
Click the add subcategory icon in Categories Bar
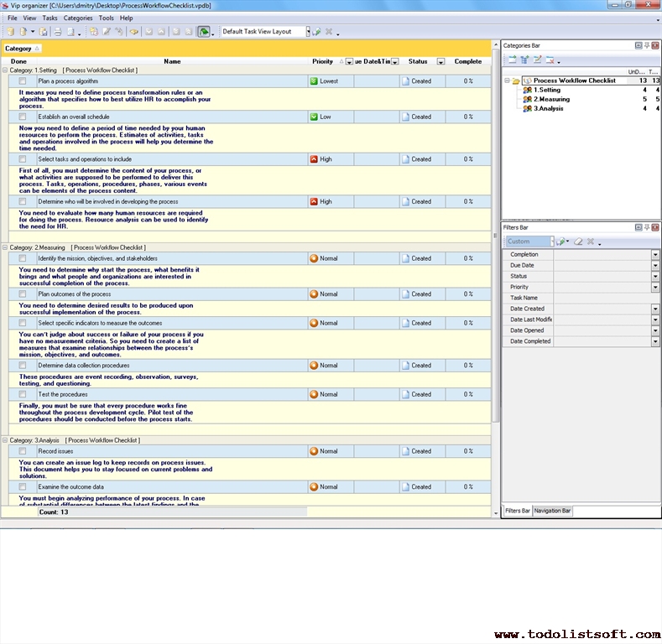coord(524,60)
